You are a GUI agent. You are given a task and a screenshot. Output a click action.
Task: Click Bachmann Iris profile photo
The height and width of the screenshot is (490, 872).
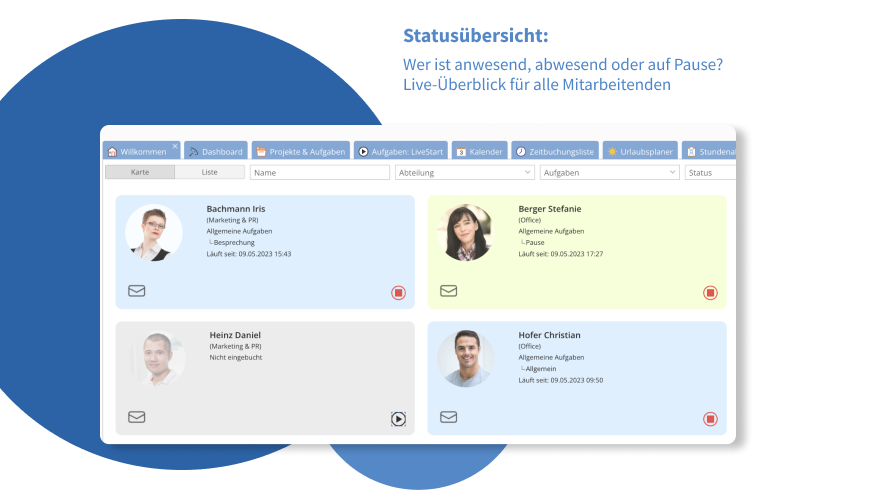[x=154, y=232]
